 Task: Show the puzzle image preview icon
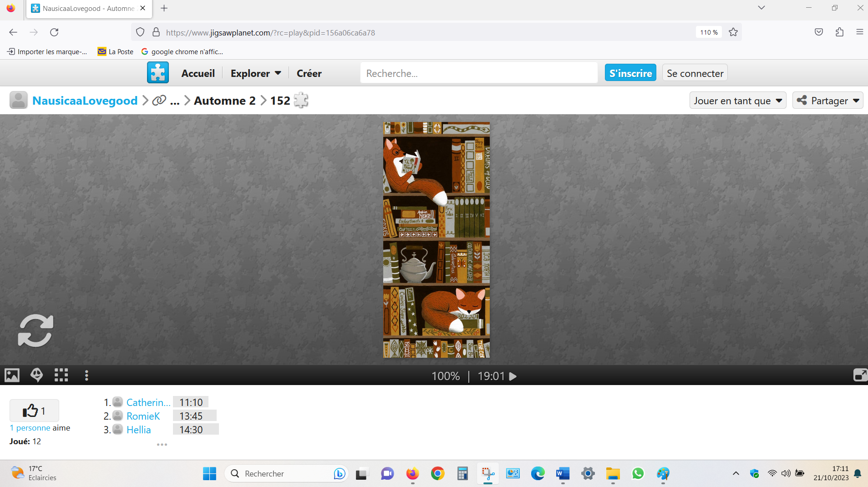[x=12, y=375]
